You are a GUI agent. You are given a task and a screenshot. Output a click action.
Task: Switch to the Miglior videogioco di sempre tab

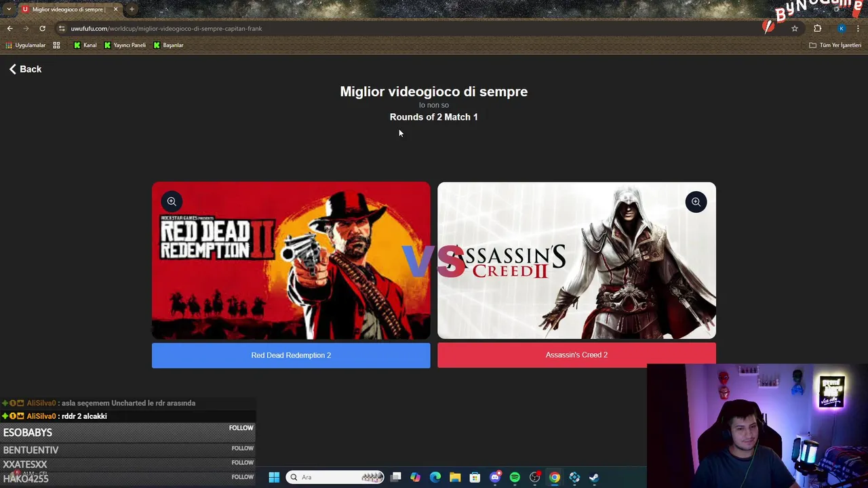68,9
